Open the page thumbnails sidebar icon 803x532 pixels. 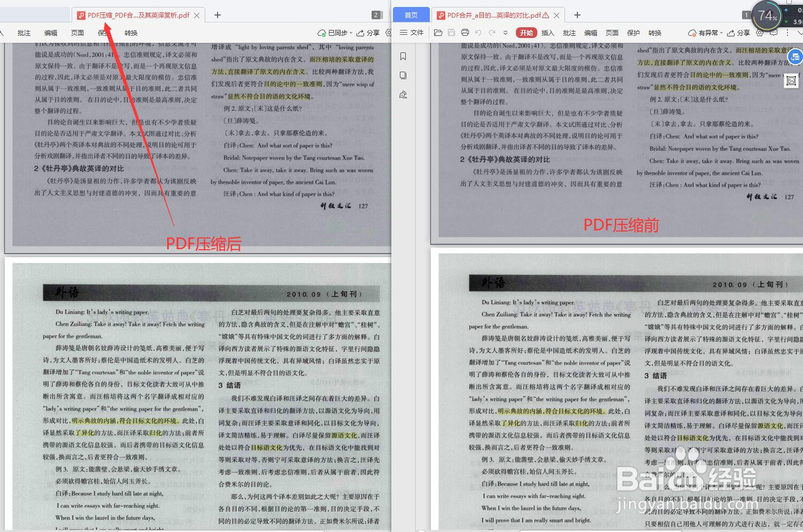404,75
